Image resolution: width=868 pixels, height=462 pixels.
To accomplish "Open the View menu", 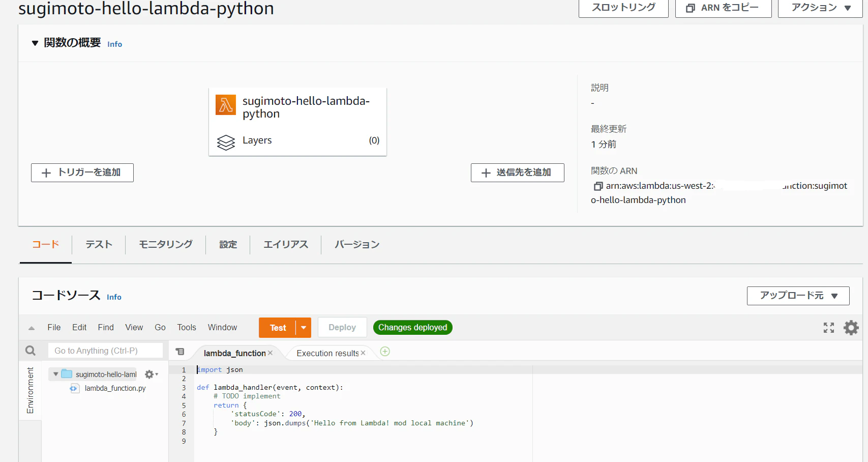I will pyautogui.click(x=134, y=328).
